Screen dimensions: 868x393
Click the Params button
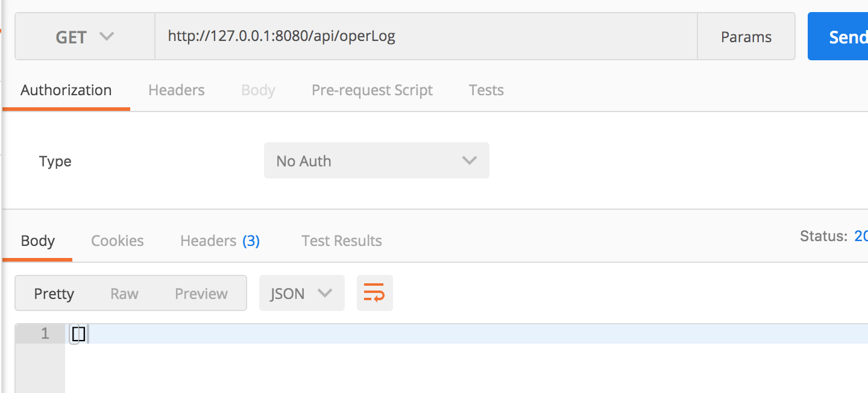tap(746, 37)
